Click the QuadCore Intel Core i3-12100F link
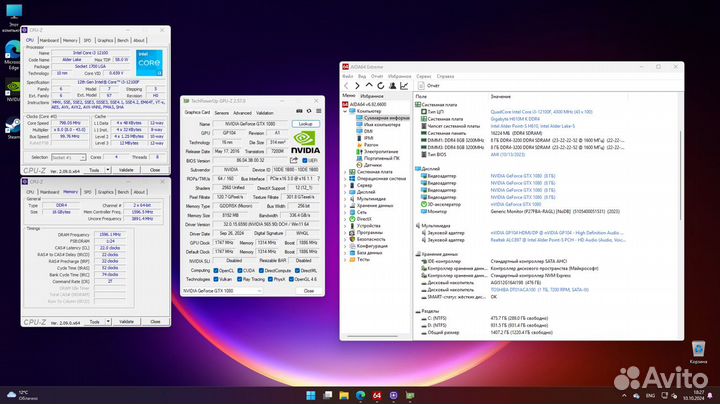The height and width of the screenshot is (404, 720). [541, 112]
